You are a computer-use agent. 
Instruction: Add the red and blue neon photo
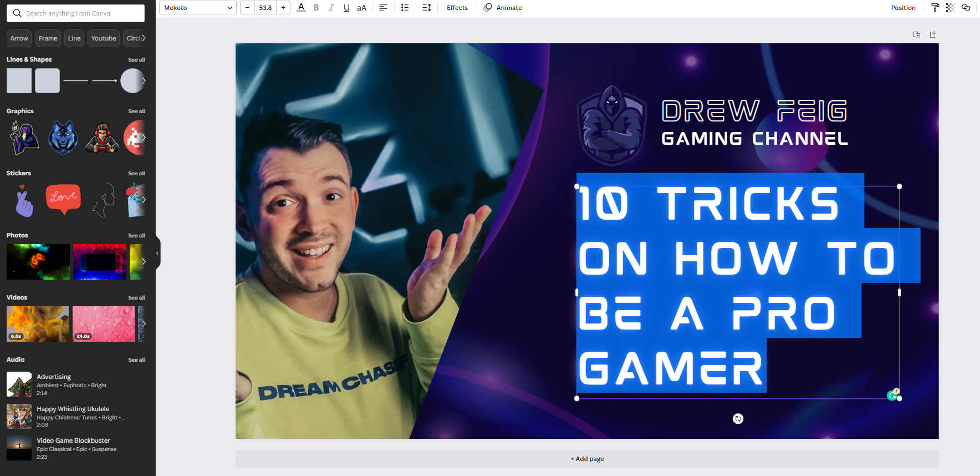100,262
